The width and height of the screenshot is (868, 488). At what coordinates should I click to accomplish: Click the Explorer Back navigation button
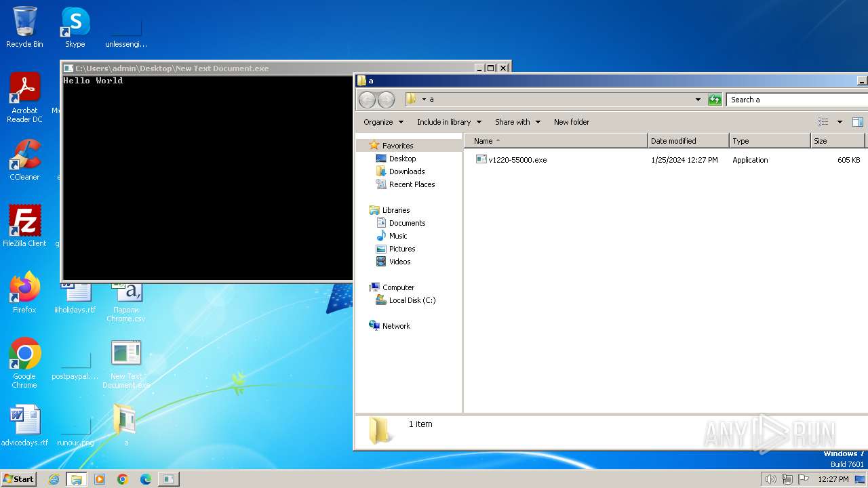click(367, 100)
